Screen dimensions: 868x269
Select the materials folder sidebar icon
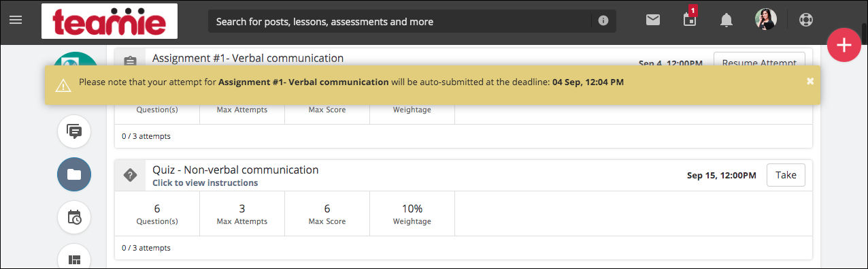(74, 174)
